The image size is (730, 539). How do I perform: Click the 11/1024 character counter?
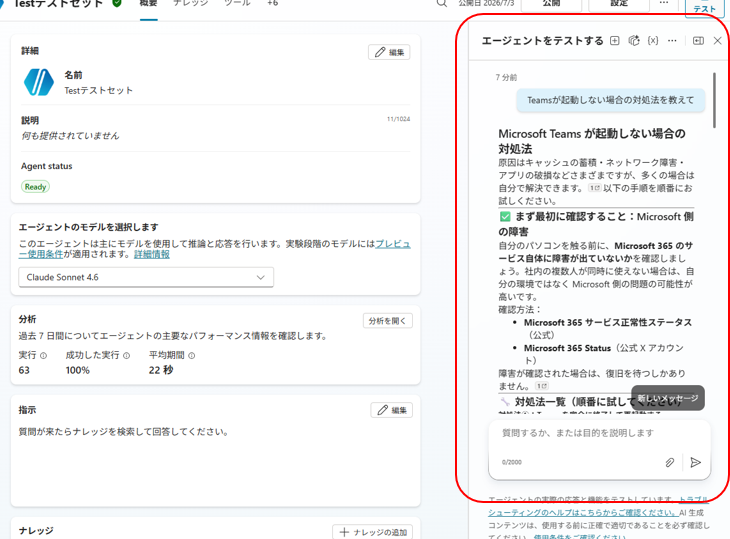coord(399,119)
